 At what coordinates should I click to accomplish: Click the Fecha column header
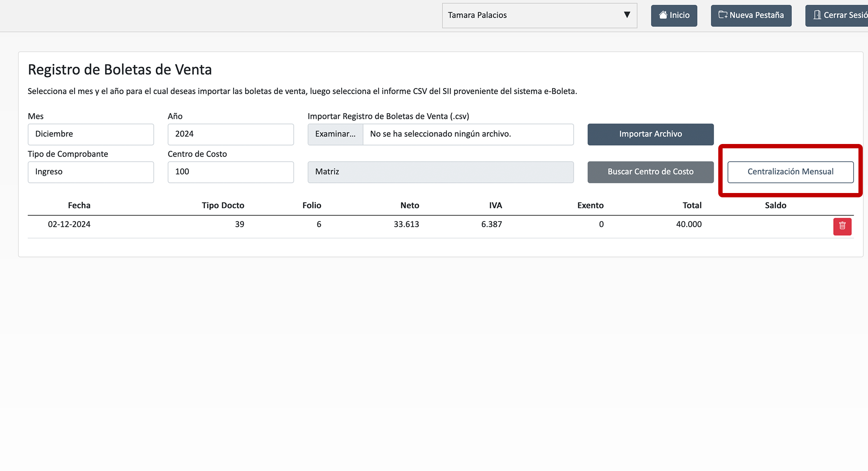coord(79,205)
